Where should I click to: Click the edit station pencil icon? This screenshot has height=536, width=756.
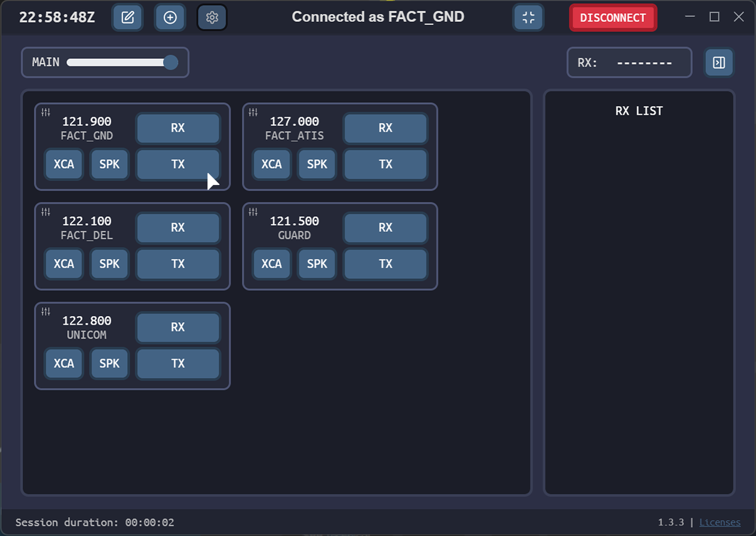(128, 18)
